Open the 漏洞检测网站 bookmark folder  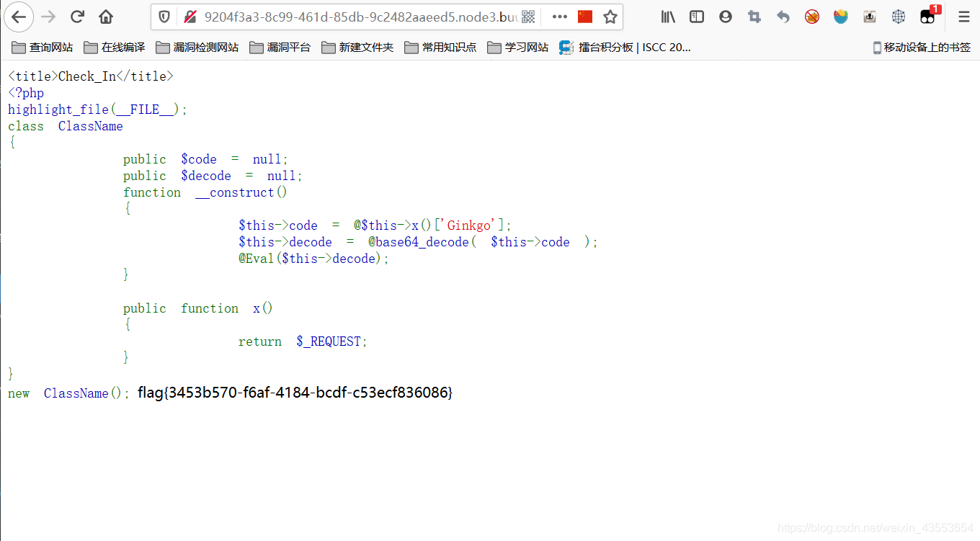point(197,48)
